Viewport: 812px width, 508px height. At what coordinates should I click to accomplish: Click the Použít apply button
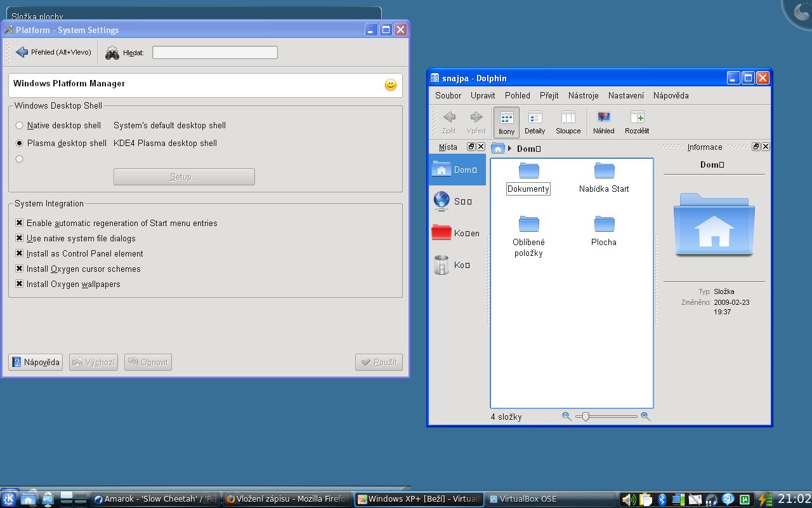pos(379,363)
